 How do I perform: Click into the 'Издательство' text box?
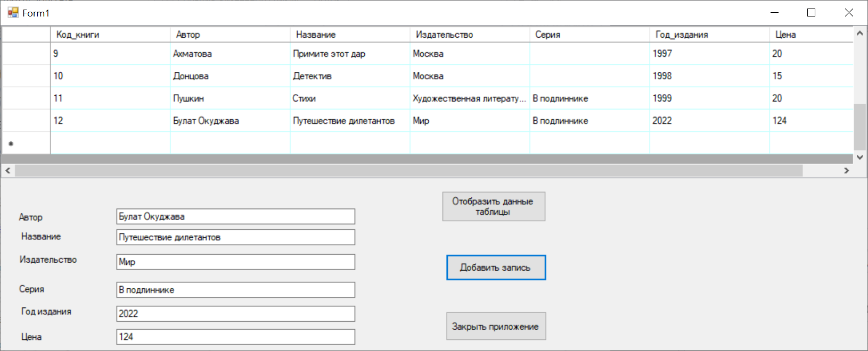235,262
